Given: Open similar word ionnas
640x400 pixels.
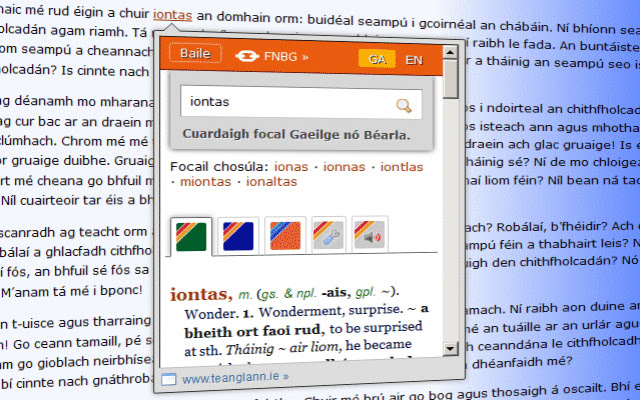Looking at the screenshot, I should [x=344, y=167].
